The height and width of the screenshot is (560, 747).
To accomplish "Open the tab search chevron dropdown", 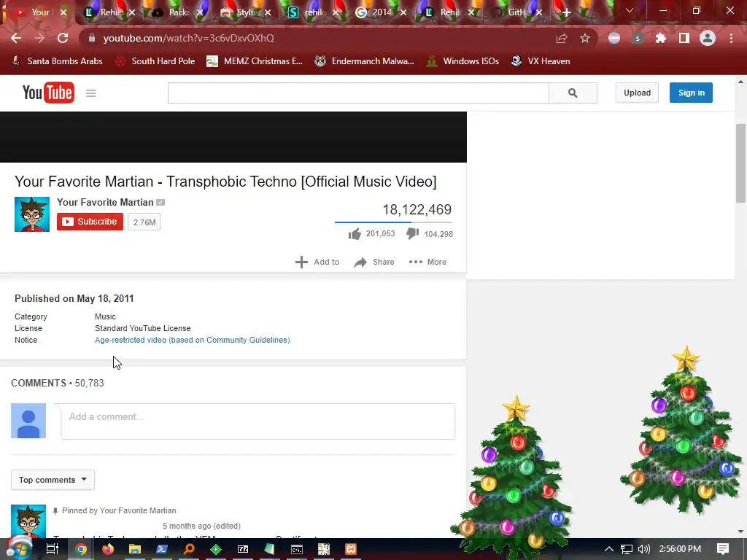I will [630, 10].
